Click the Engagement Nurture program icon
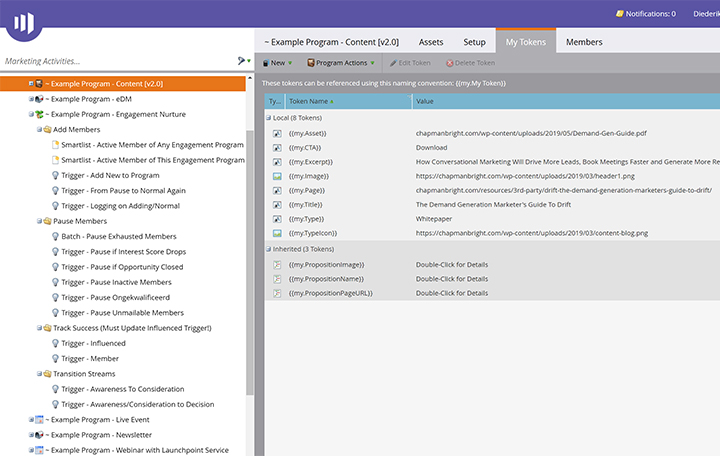 click(x=39, y=114)
